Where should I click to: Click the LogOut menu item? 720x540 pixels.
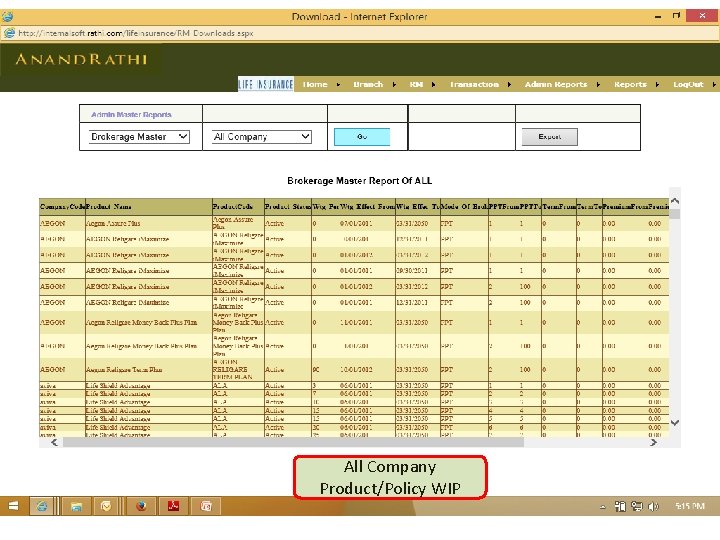click(688, 84)
